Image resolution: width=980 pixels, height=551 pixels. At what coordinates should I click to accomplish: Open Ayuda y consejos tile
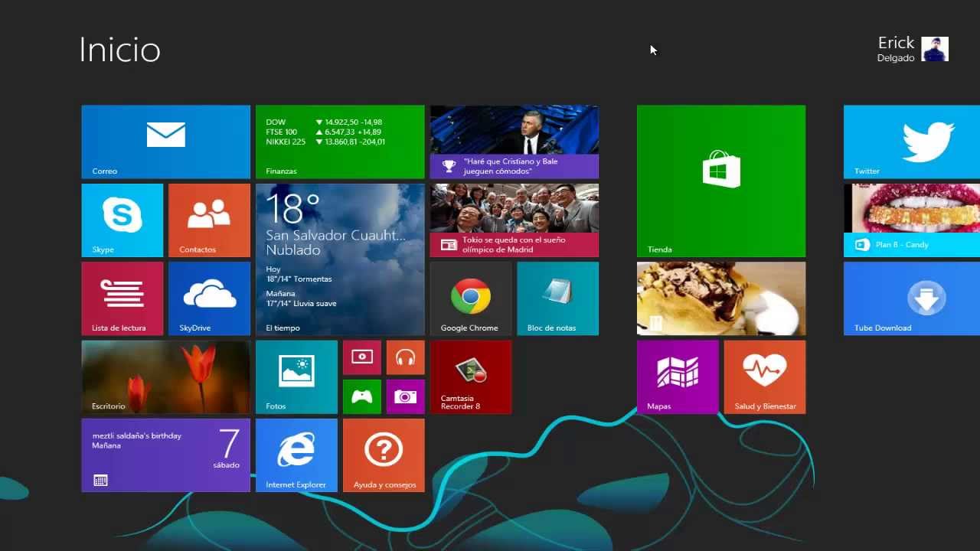[384, 455]
